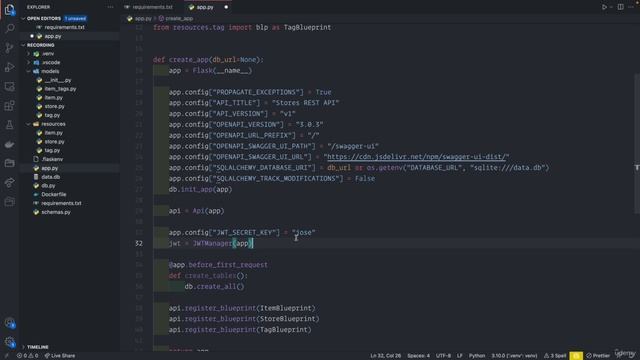The height and width of the screenshot is (360, 640).
Task: Open requirements.txt in the RECORDING file tree
Action: (61, 203)
